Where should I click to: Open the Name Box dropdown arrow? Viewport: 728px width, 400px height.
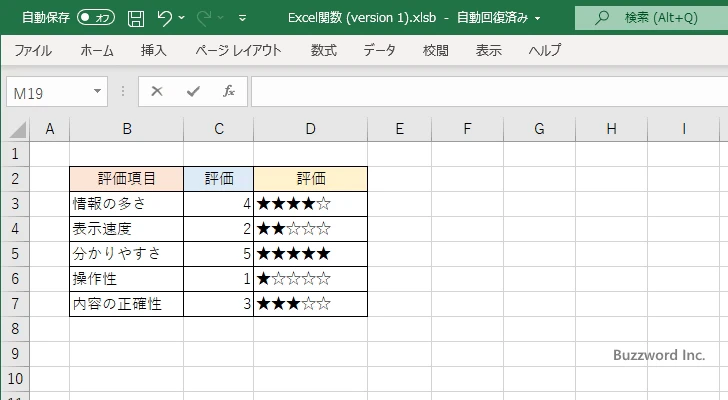[x=98, y=91]
